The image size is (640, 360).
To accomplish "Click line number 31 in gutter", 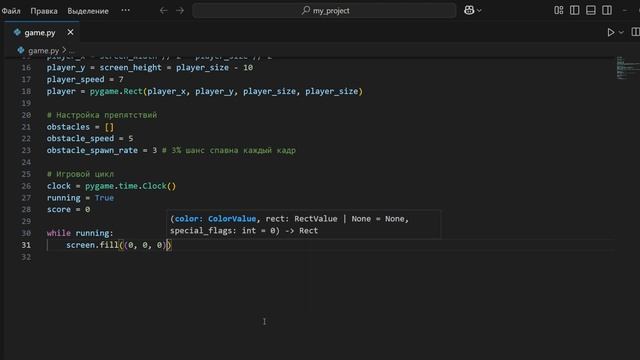I will pos(26,245).
